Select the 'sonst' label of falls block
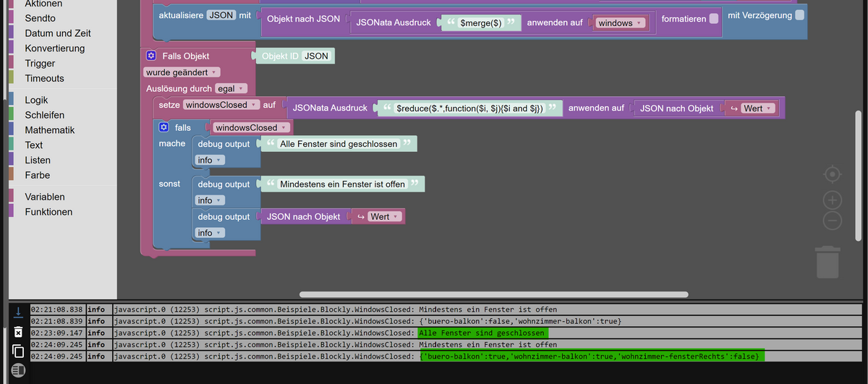 (x=169, y=184)
